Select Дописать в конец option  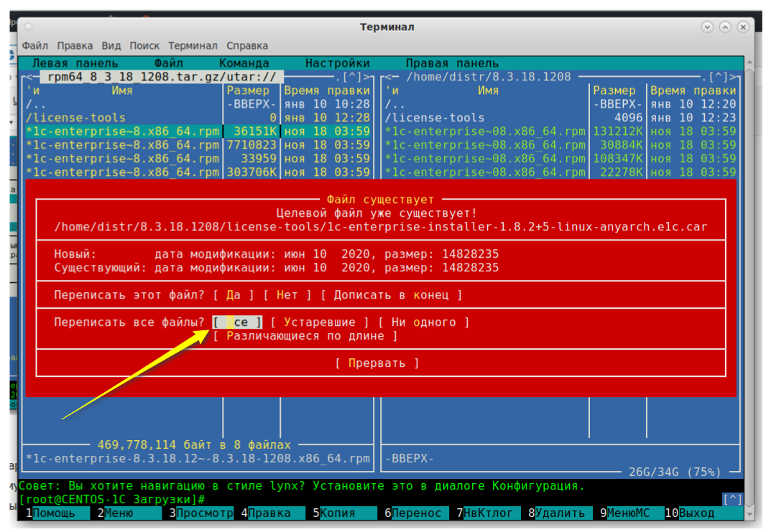(392, 295)
